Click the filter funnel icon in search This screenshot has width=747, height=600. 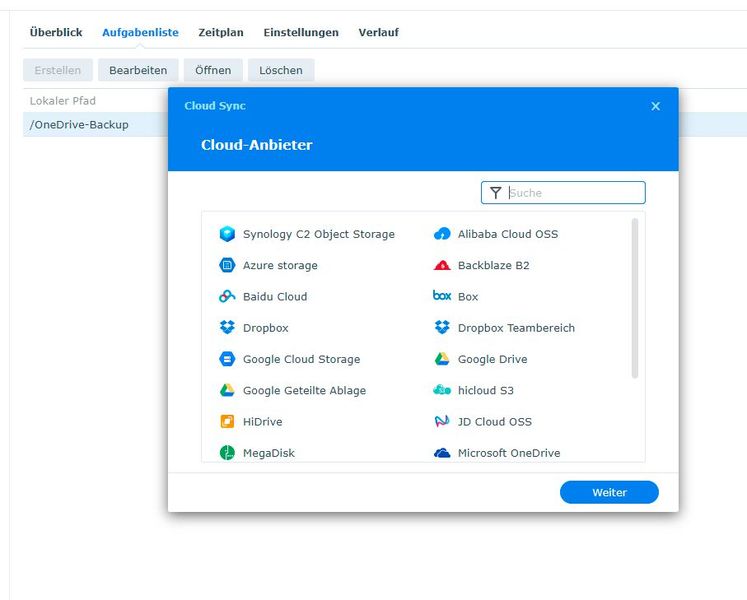click(495, 193)
